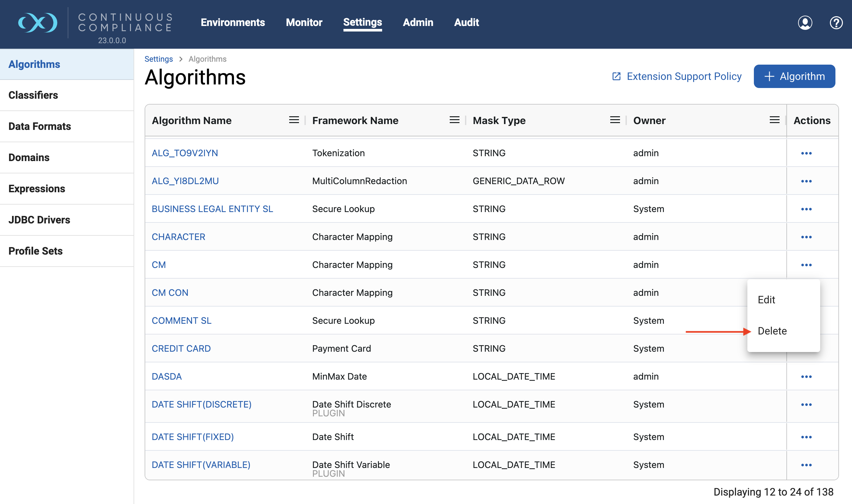The height and width of the screenshot is (504, 852).
Task: Choose Edit in the actions popup
Action: click(x=766, y=299)
